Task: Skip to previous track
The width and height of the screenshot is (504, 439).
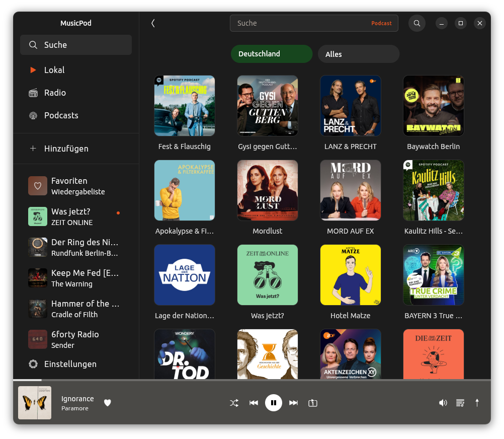Action: [x=254, y=403]
